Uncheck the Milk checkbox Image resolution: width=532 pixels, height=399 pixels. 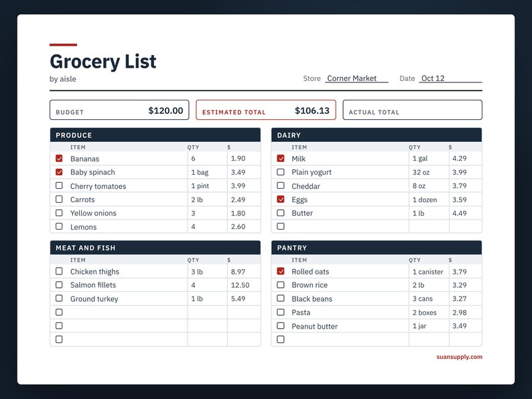pos(281,158)
